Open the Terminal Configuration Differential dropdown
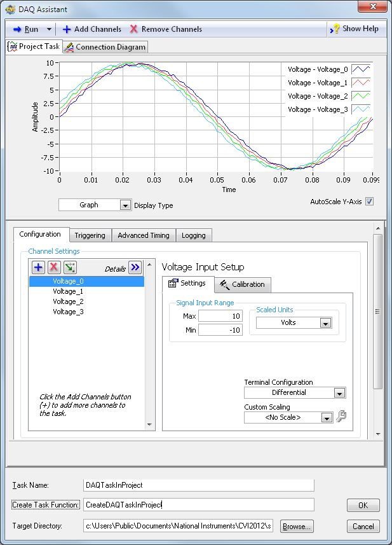 (x=339, y=393)
